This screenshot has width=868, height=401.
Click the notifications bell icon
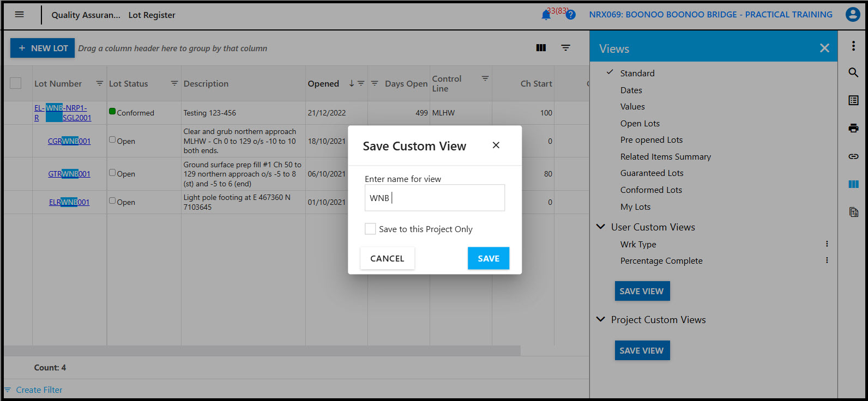(x=546, y=15)
